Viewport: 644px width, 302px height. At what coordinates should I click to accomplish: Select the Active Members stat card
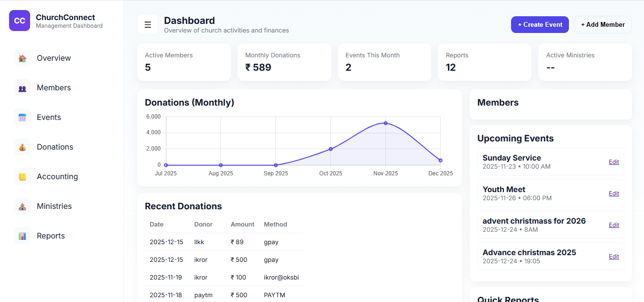click(184, 62)
